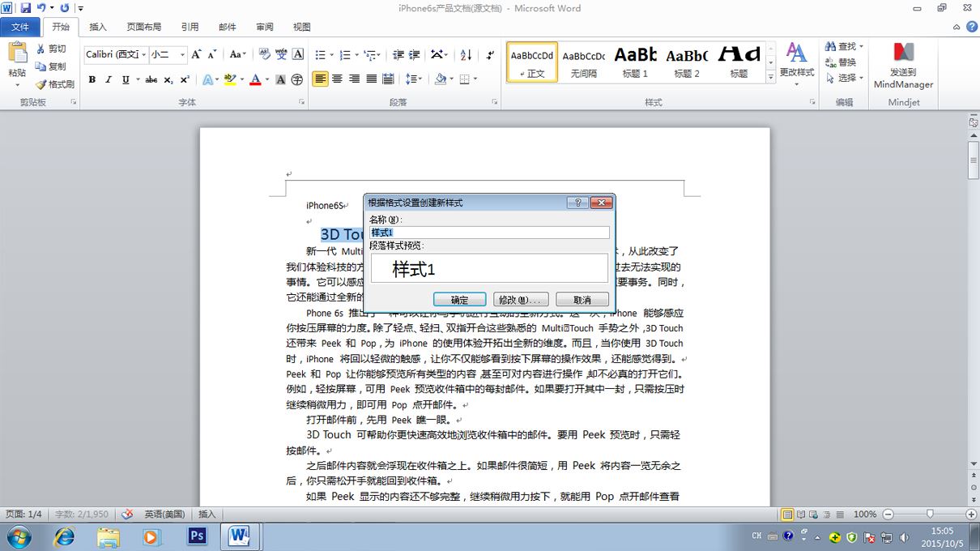Image resolution: width=980 pixels, height=551 pixels.
Task: Open the Borders dropdown
Action: tap(474, 79)
